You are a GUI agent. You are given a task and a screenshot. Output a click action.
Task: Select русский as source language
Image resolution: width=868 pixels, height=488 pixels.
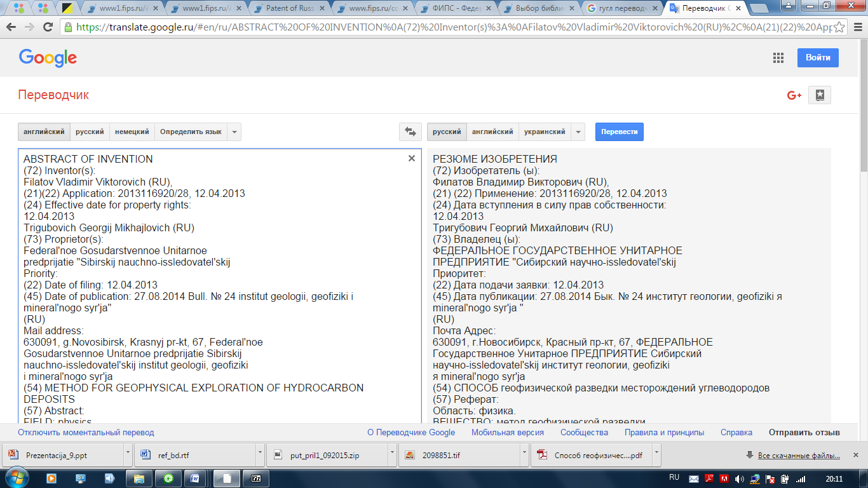(x=90, y=132)
